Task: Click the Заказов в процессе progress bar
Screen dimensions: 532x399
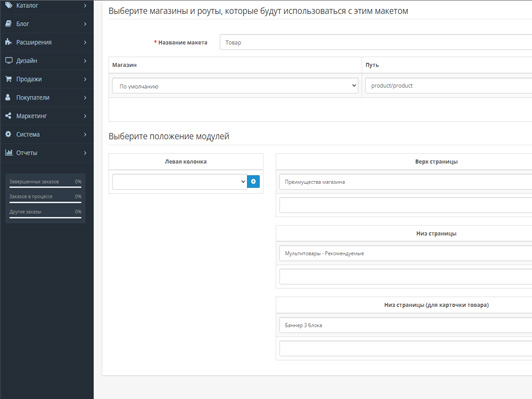Action: pyautogui.click(x=45, y=202)
